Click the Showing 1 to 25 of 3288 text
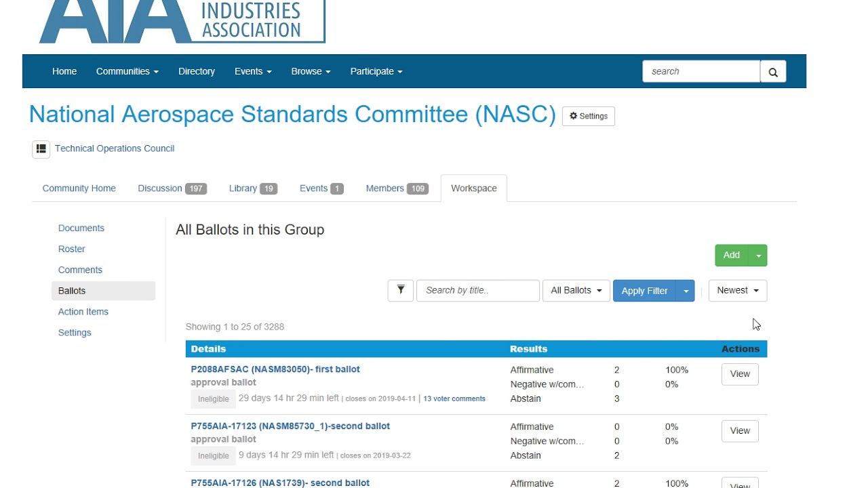The height and width of the screenshot is (488, 868). click(235, 327)
